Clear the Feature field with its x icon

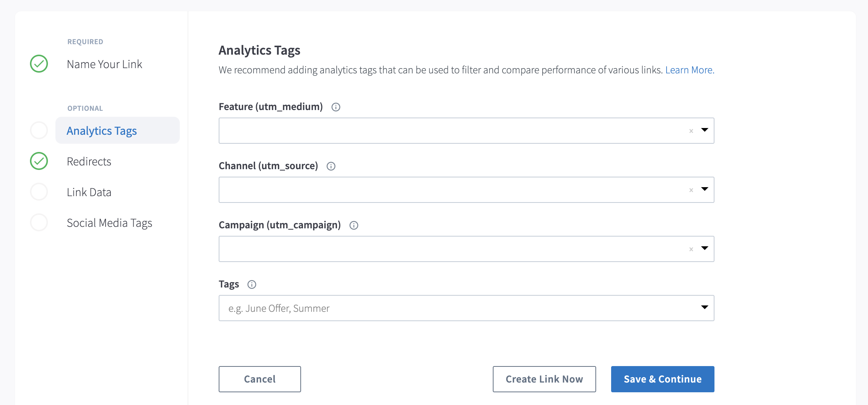691,131
